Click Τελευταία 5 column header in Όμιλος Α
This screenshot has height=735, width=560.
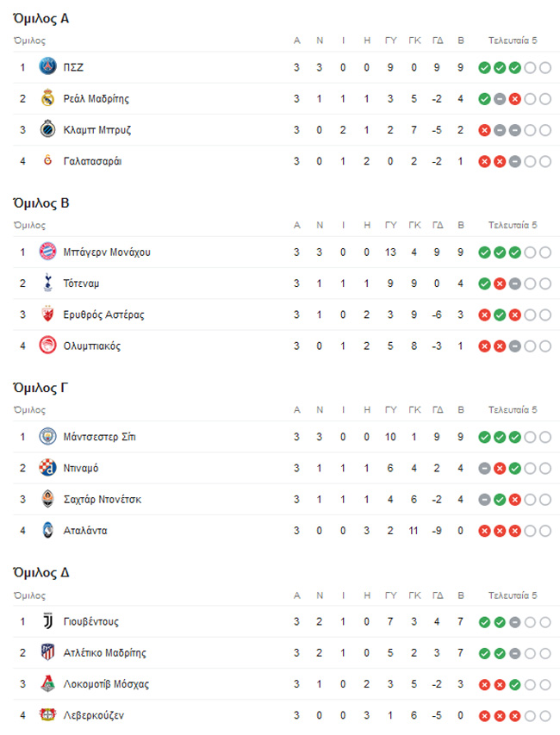point(513,40)
